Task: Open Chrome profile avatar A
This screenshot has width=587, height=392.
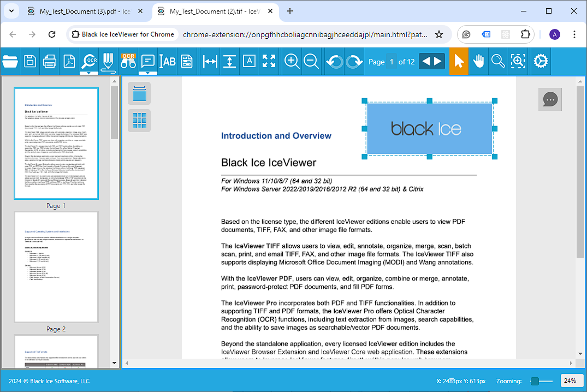Action: [554, 34]
